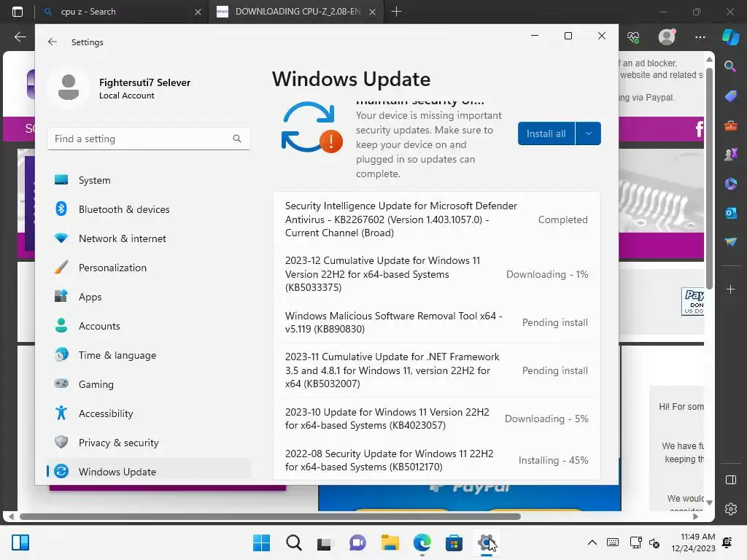This screenshot has height=560, width=747.
Task: Click Install all button
Action: (546, 133)
